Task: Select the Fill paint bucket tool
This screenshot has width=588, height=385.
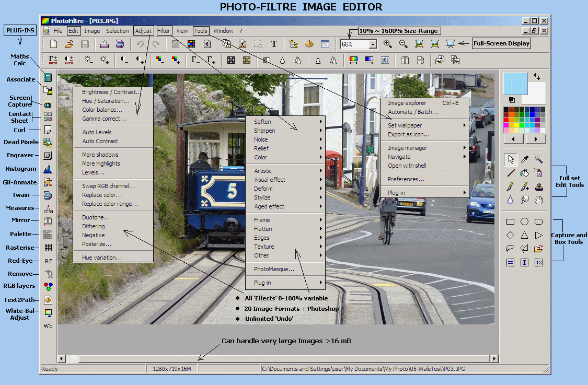Action: point(525,173)
